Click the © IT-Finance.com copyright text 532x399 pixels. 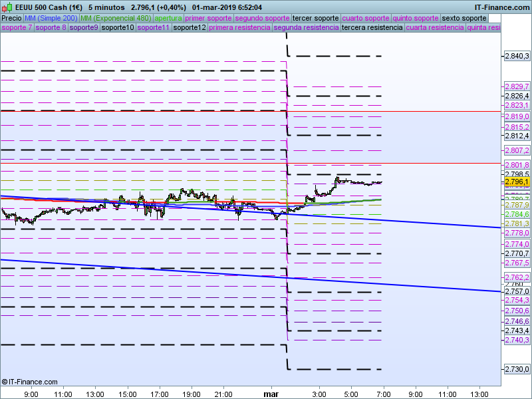[27, 382]
